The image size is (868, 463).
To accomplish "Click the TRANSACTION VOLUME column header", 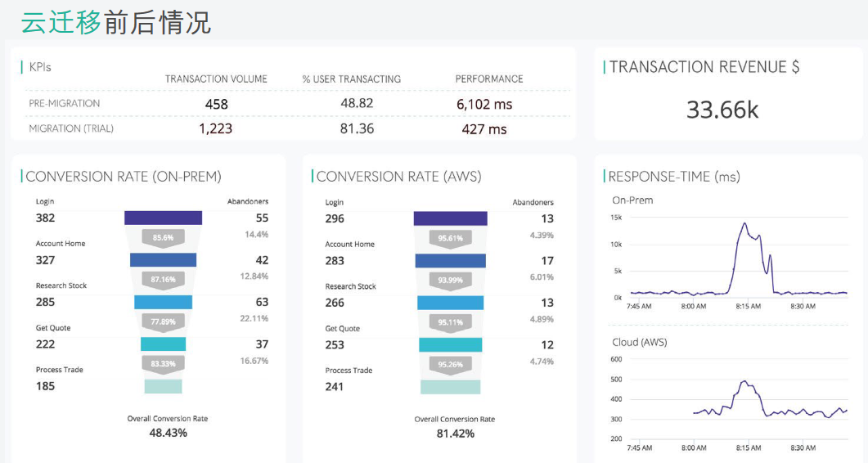I will tap(216, 79).
